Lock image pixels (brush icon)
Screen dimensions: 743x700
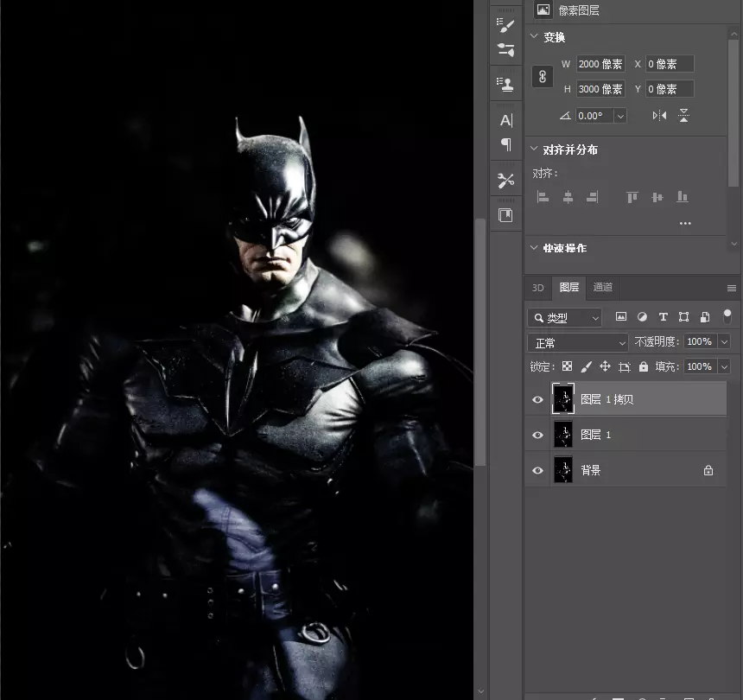click(x=586, y=366)
